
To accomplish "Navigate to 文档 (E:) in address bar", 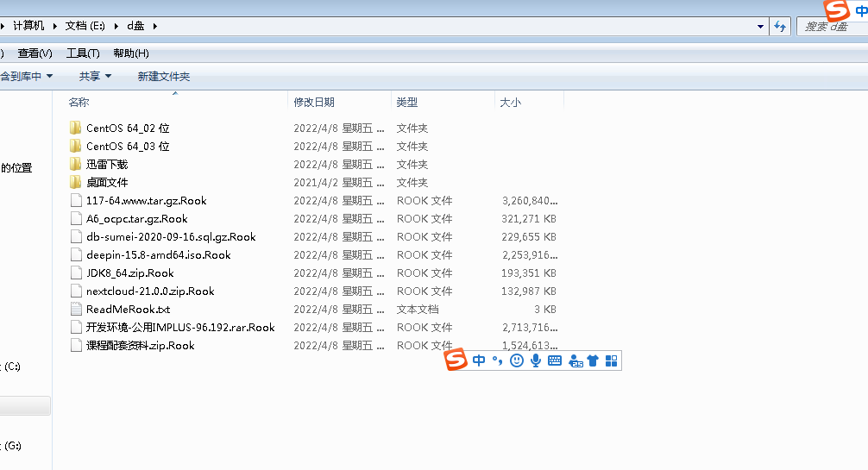I will coord(85,26).
